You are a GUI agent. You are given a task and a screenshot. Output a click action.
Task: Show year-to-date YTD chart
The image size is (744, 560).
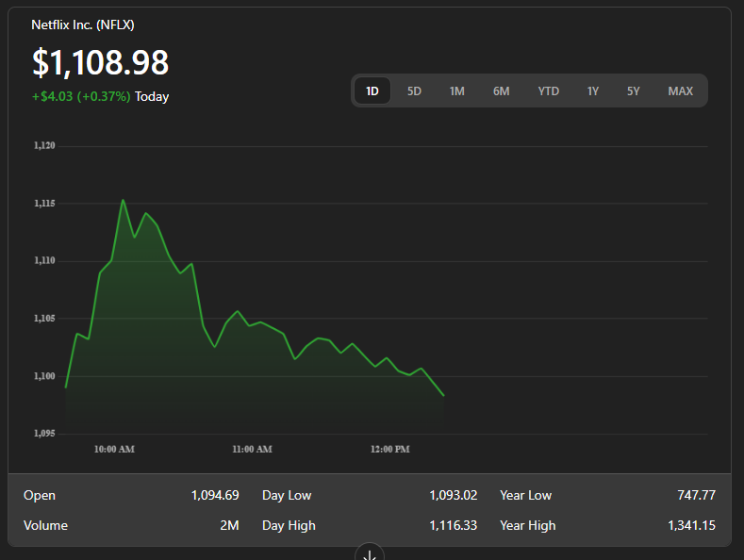coord(549,91)
